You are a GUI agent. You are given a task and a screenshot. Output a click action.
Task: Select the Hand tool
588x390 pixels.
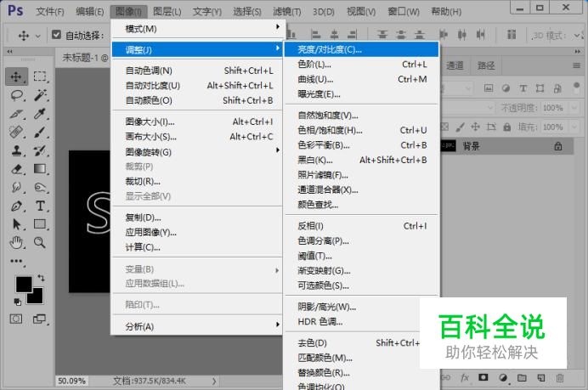click(16, 243)
